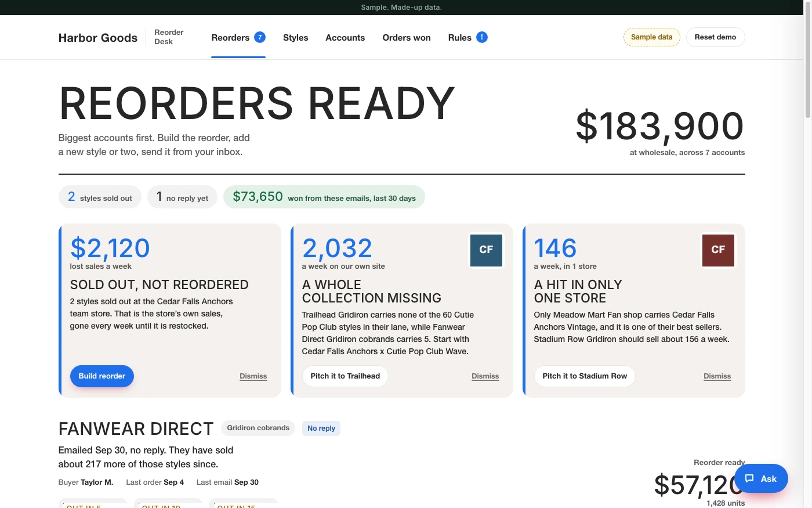Click the $2,120 lost sales figure
812x508 pixels.
tap(110, 248)
